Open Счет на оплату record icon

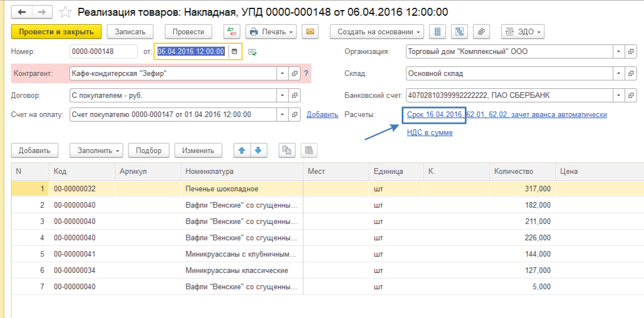294,114
